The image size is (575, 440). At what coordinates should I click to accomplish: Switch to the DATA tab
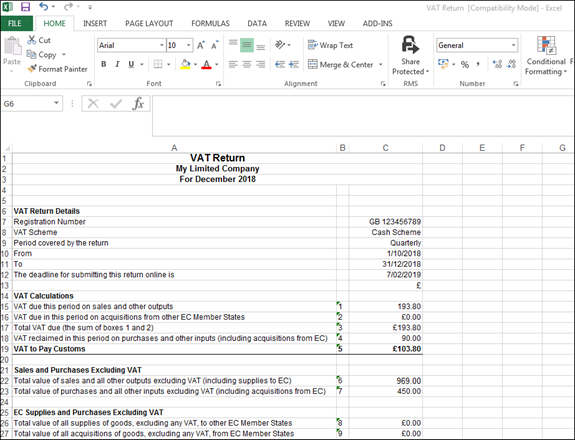point(257,23)
